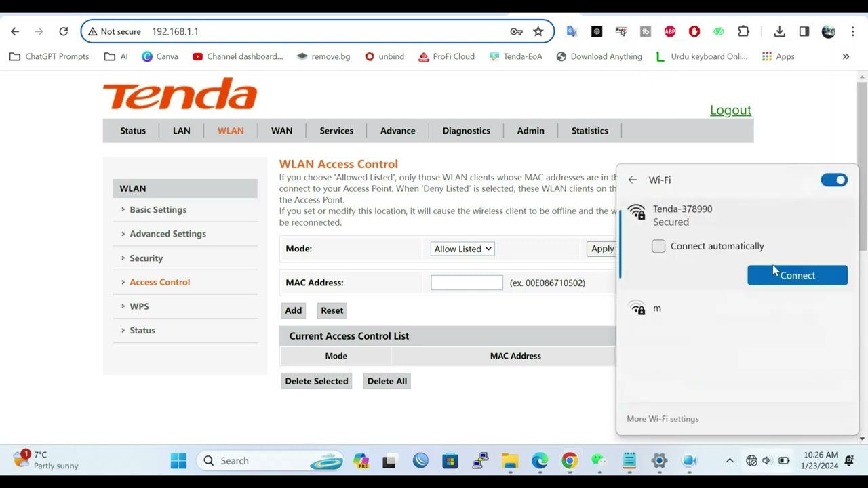Expand Advanced Settings in the WLAN sidebar
The height and width of the screenshot is (488, 868).
coord(167,234)
